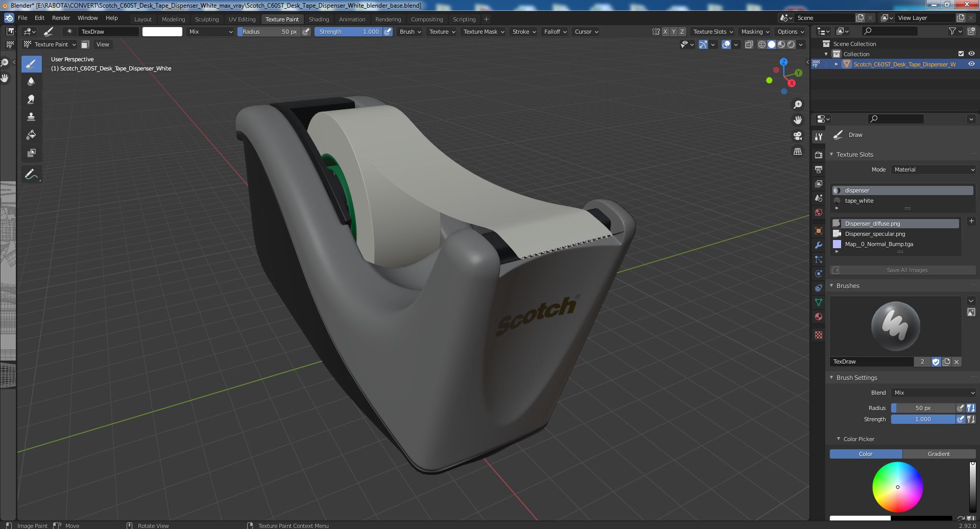Select the Mask tool
Viewport: 980px width, 529px height.
[x=31, y=153]
